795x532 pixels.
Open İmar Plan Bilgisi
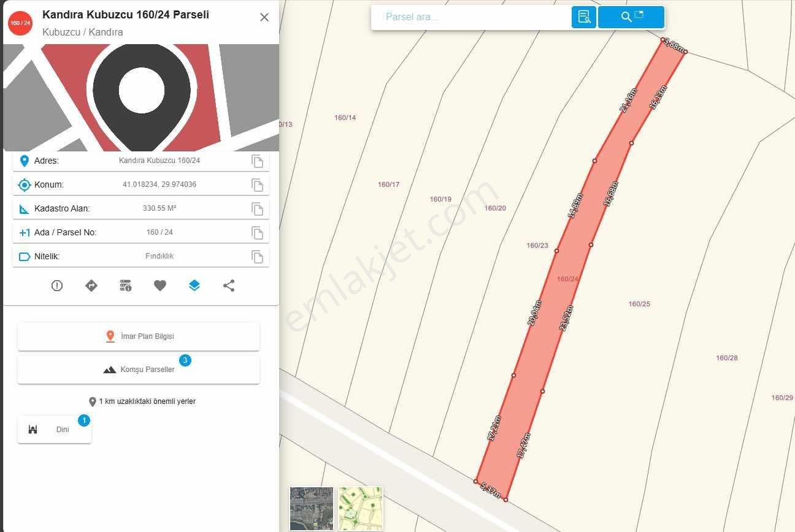(139, 336)
